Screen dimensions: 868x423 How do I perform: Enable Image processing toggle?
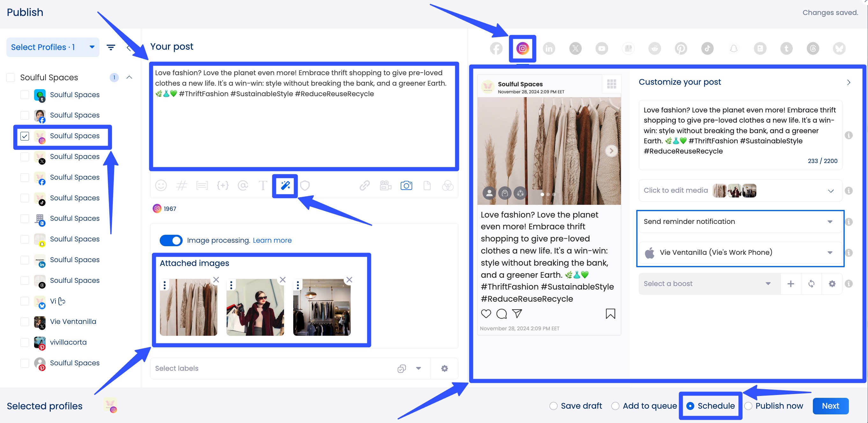point(171,240)
